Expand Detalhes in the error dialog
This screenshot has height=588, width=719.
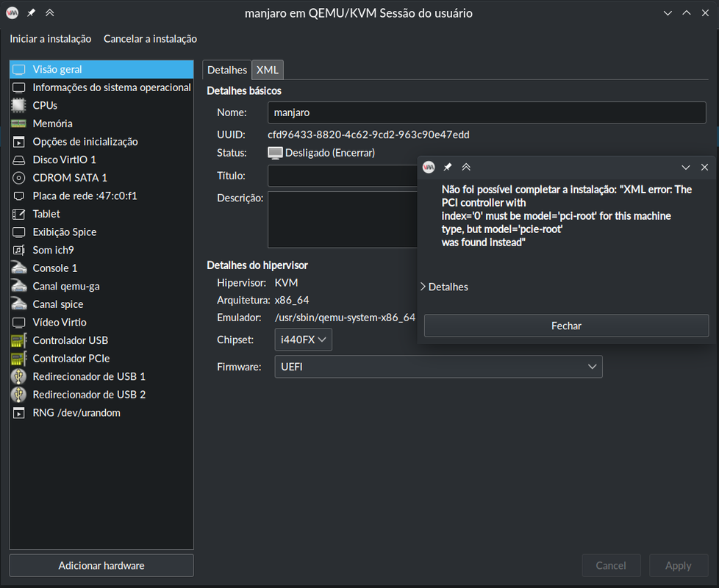(444, 287)
